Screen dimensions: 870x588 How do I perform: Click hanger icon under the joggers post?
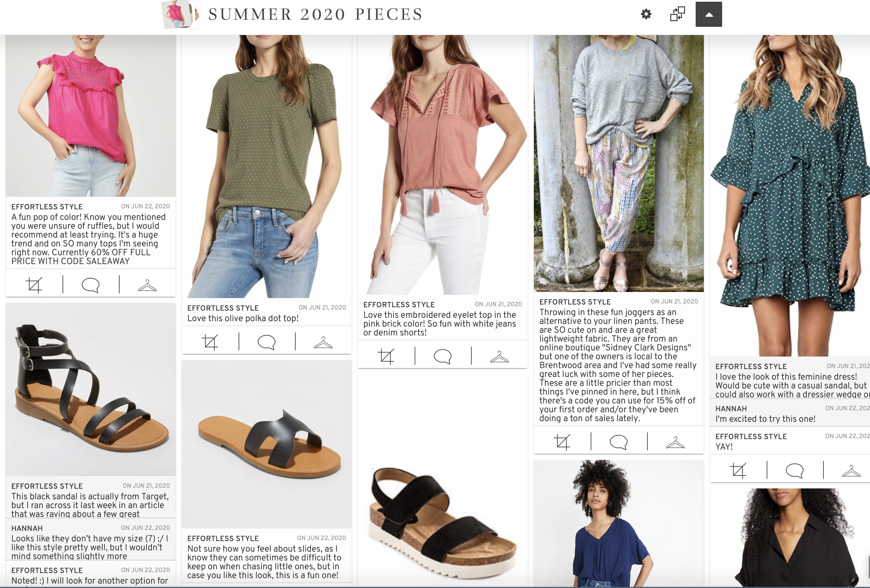coord(675,442)
